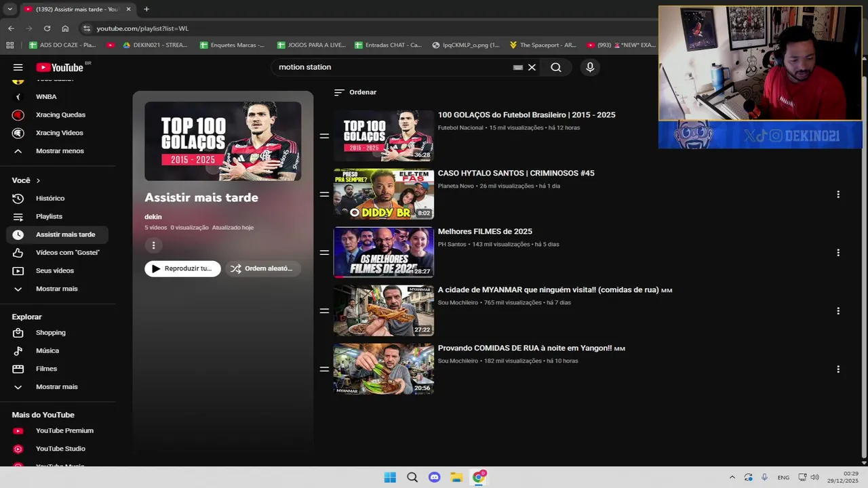
Task: Open options menu for CASO HYTALO SANTOS video
Action: [x=838, y=195]
